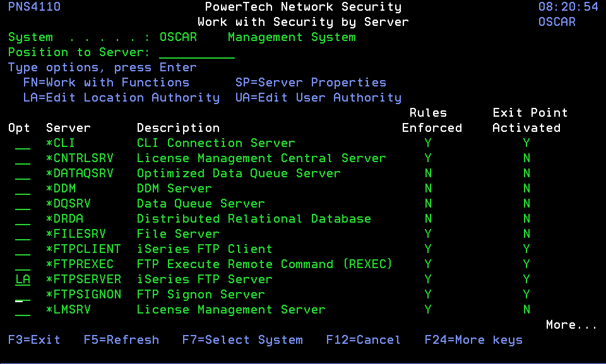Click the SP=Server Properties option label

(x=311, y=83)
